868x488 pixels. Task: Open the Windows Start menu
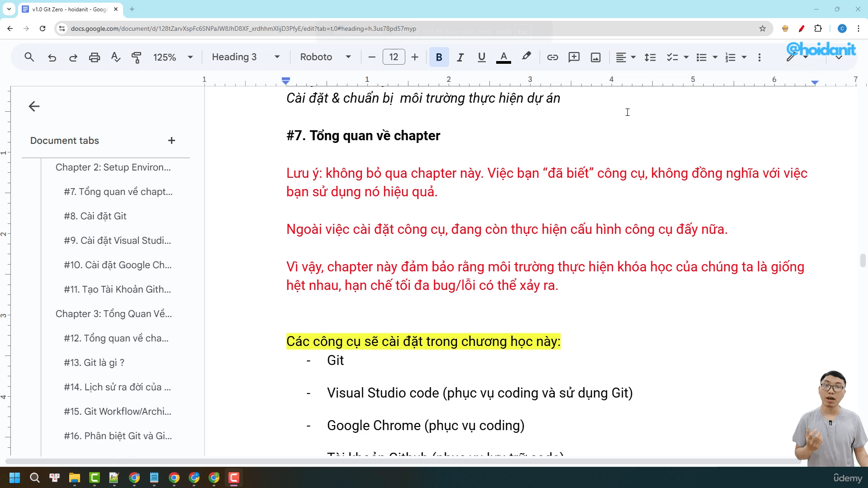click(14, 478)
